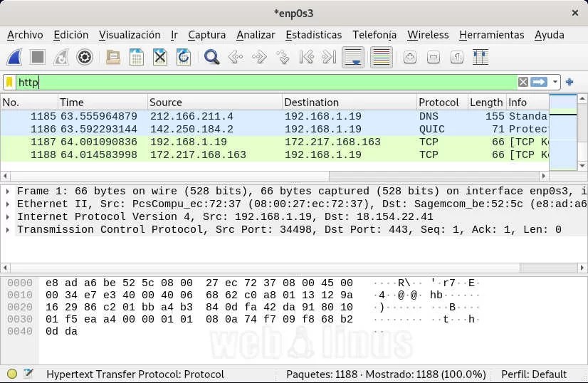This screenshot has height=383, width=588.
Task: Restart the current capture
Action: [x=61, y=58]
